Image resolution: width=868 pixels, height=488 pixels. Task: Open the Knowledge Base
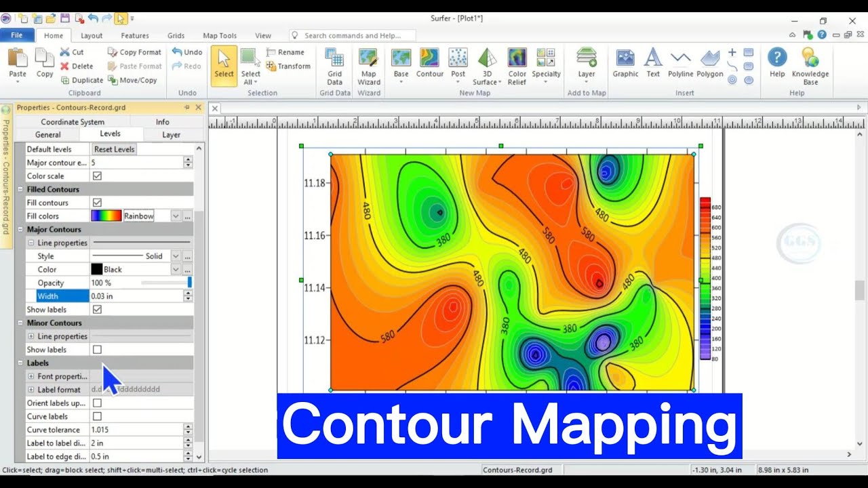point(810,66)
